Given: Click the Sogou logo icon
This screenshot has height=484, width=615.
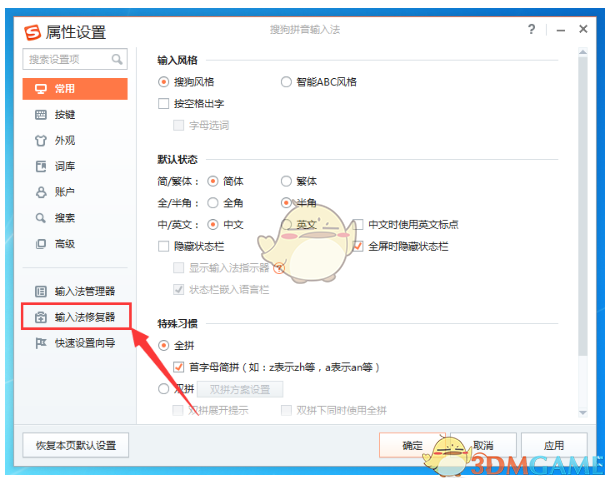Looking at the screenshot, I should [x=33, y=32].
